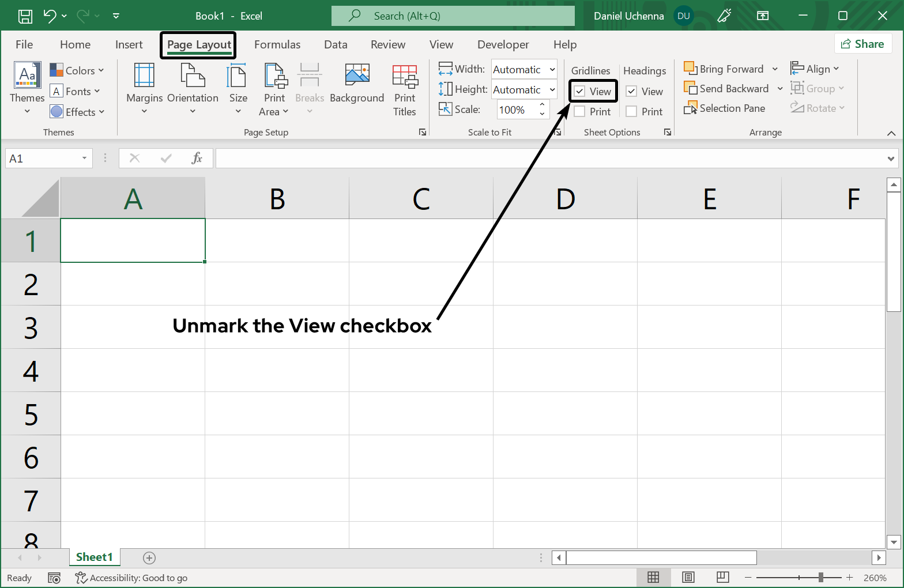Expand the Width dropdown
904x588 pixels.
pyautogui.click(x=552, y=70)
